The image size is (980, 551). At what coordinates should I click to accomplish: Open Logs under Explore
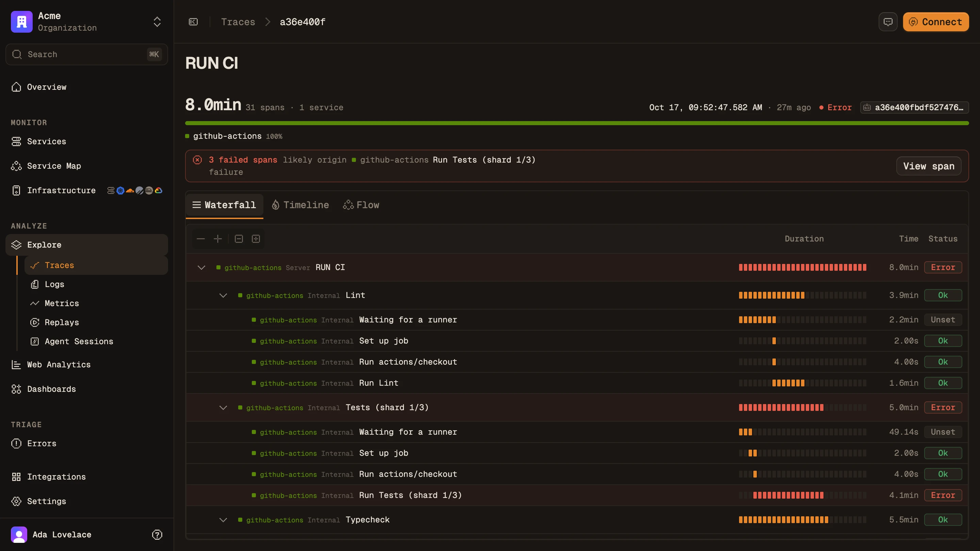[96, 284]
